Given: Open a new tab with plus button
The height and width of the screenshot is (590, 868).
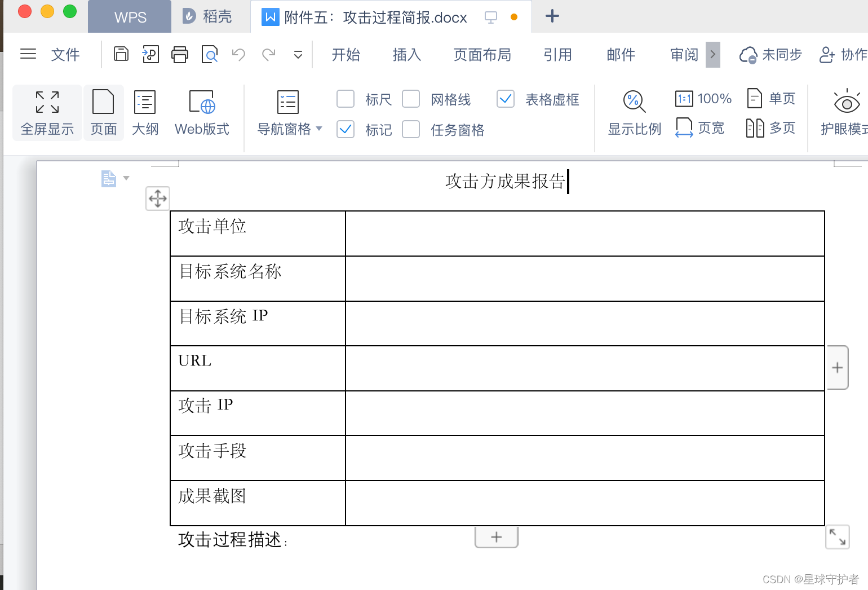Looking at the screenshot, I should click(x=552, y=16).
